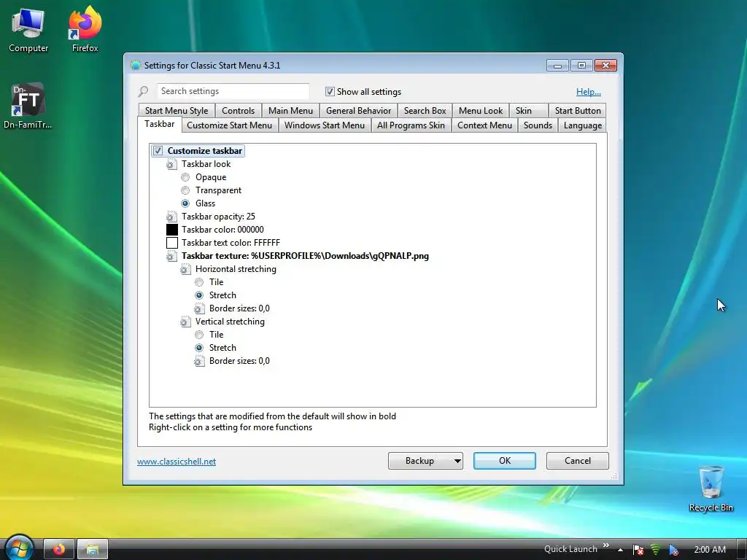747x560 pixels.
Task: Select Stretch under Horizontal stretching
Action: click(199, 295)
